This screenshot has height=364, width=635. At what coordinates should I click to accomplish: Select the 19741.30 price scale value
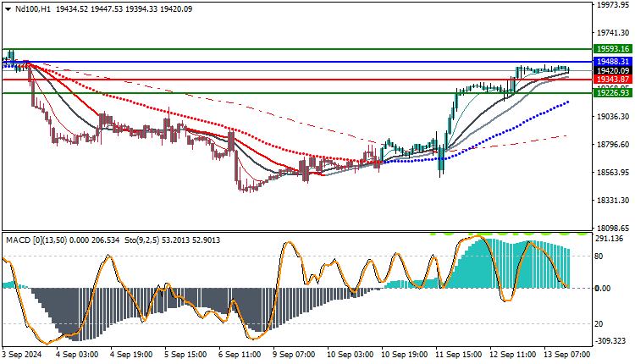613,33
